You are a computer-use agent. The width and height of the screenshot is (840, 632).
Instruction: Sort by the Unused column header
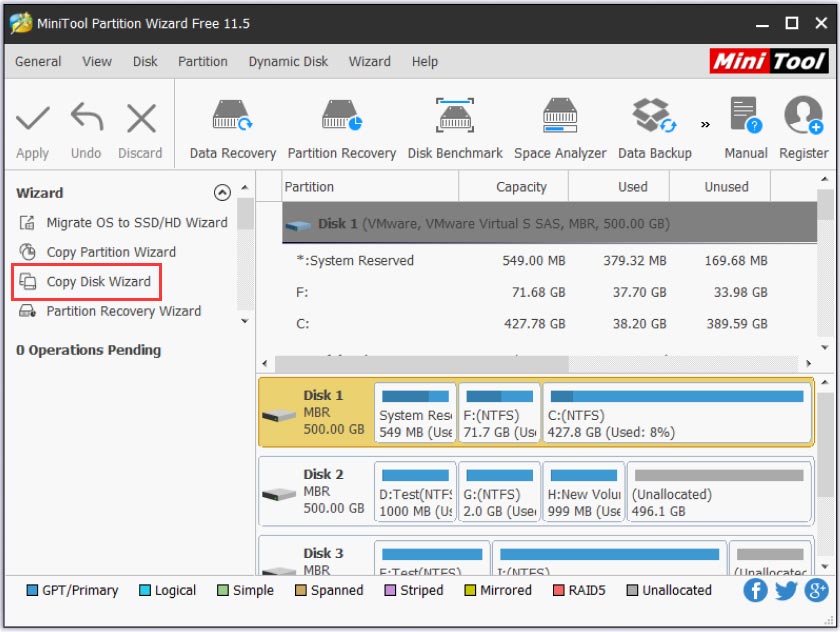coord(720,186)
